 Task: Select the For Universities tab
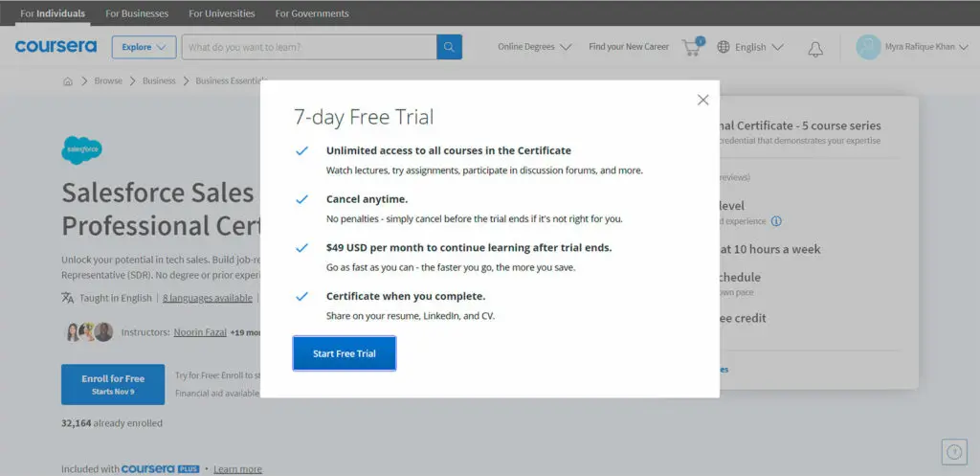pos(222,13)
